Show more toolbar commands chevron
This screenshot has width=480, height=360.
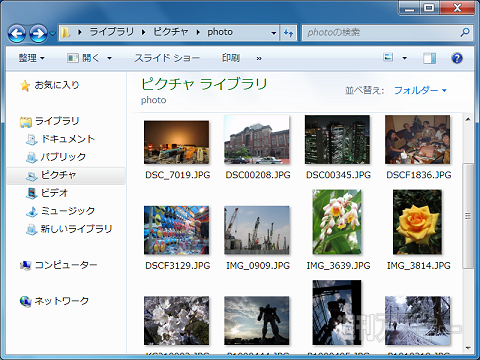point(259,59)
